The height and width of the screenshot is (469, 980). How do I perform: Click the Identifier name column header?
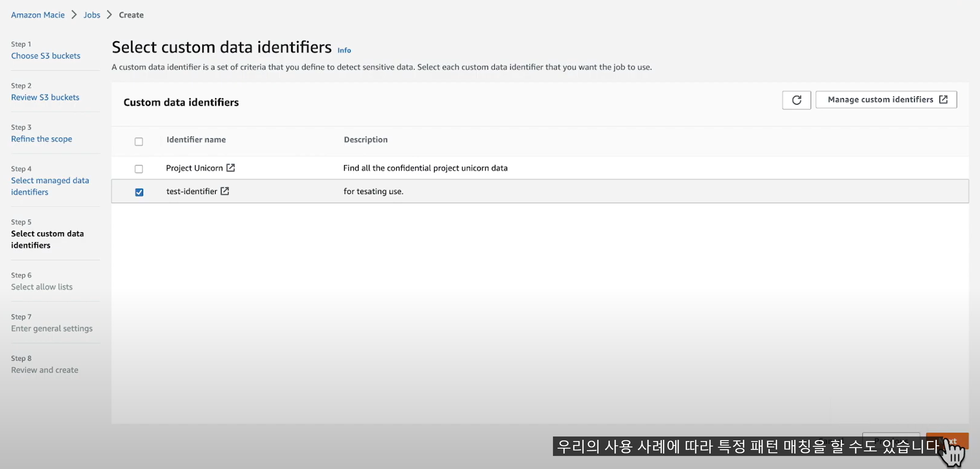pyautogui.click(x=196, y=139)
